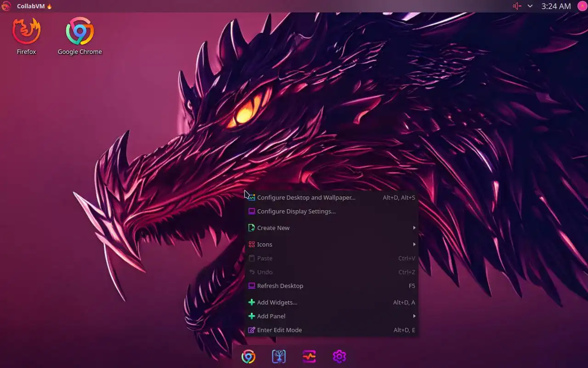This screenshot has height=368, width=588.
Task: Launch the tree-logo app in the dock
Action: coord(279,356)
